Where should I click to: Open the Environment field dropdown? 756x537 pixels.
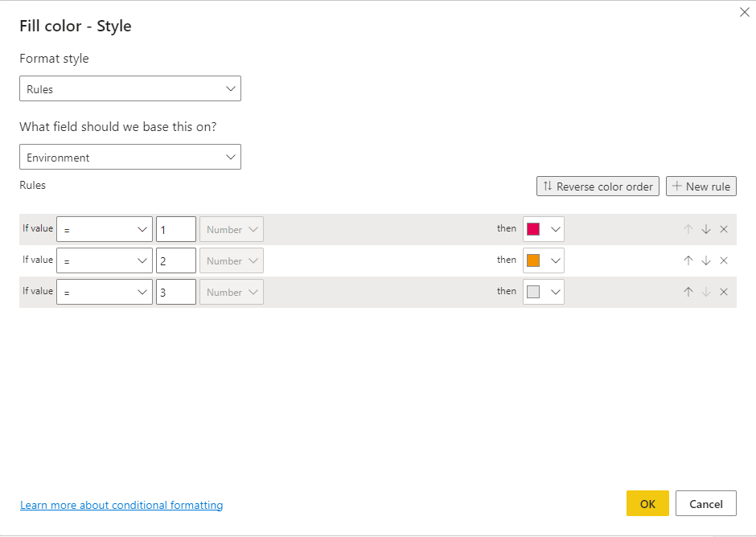point(130,157)
